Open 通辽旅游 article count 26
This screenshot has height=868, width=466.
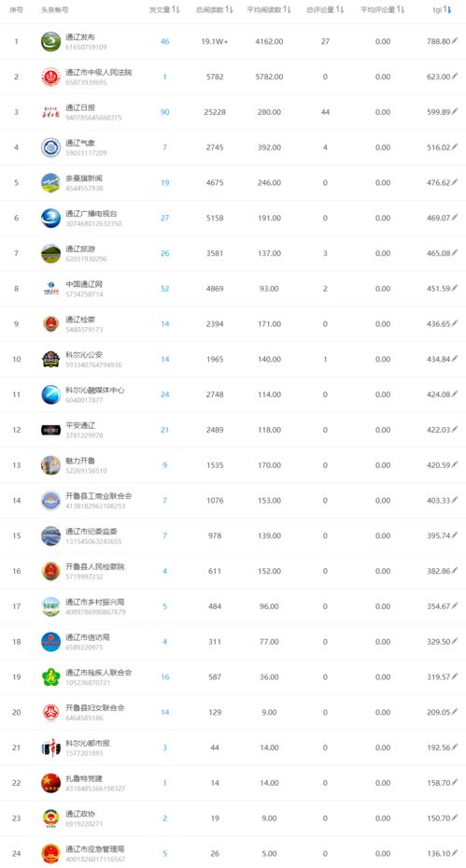click(164, 253)
